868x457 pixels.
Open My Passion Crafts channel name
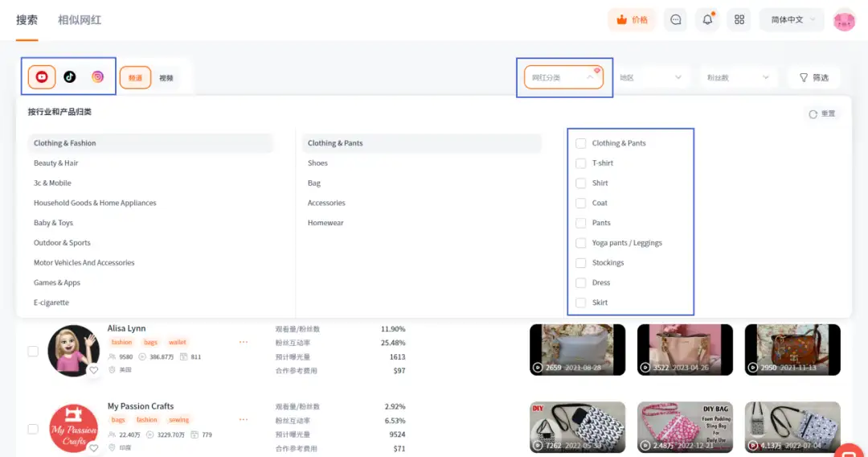click(x=141, y=406)
